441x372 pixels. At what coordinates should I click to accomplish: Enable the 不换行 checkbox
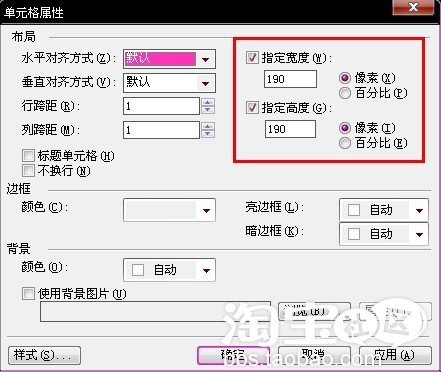(28, 171)
